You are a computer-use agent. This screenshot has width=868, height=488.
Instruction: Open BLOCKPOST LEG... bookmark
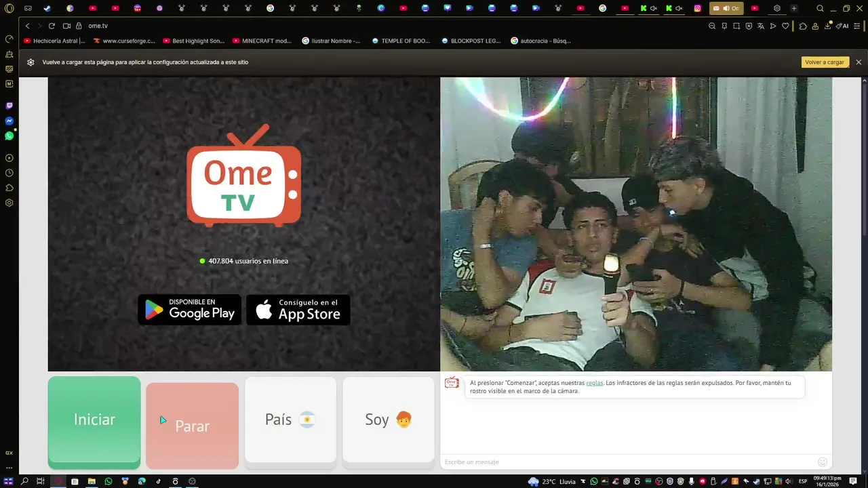click(471, 41)
